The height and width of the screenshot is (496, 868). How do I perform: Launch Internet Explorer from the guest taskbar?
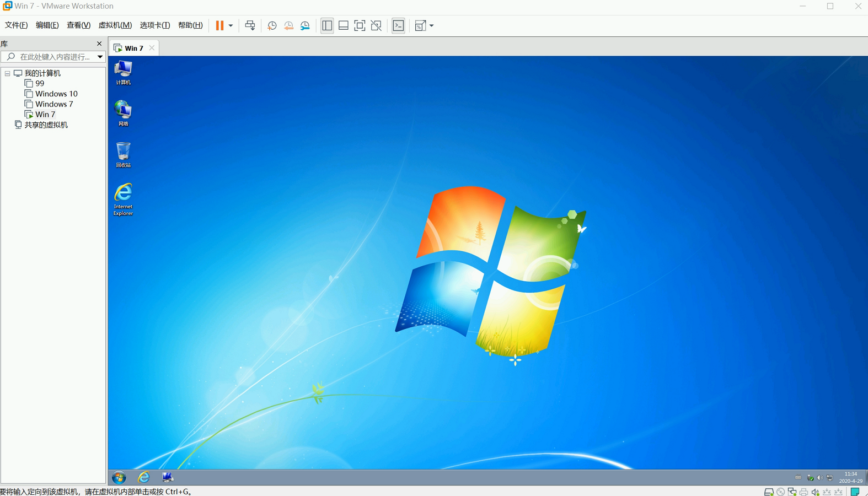[143, 477]
